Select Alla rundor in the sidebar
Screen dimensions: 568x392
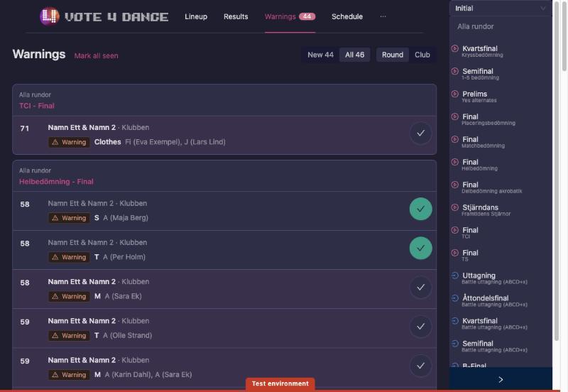click(x=475, y=26)
